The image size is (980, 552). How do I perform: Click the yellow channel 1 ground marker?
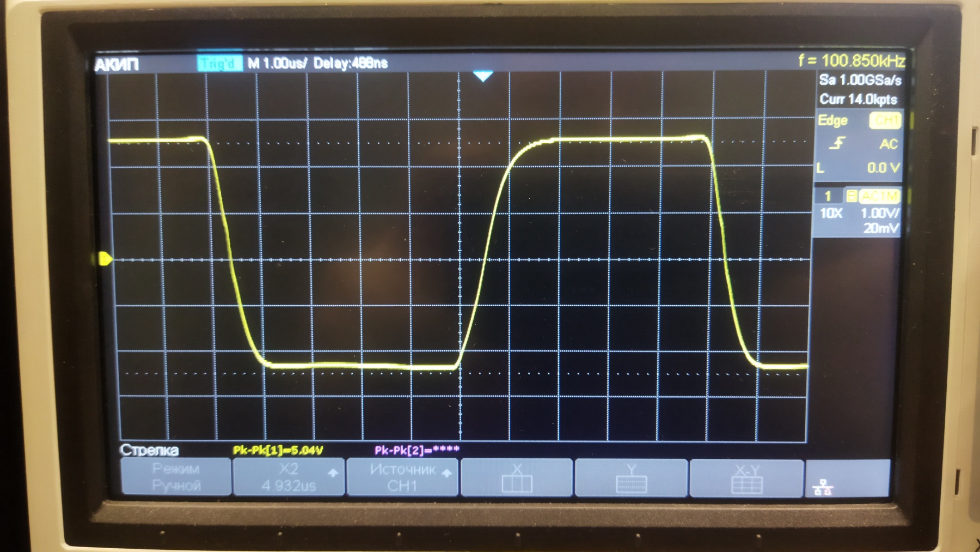pos(106,259)
